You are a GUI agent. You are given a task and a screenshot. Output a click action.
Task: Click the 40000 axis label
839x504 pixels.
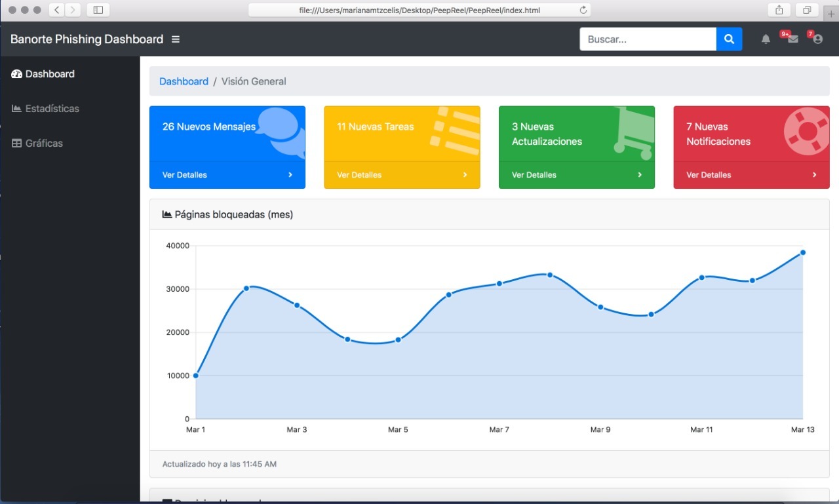coord(176,246)
